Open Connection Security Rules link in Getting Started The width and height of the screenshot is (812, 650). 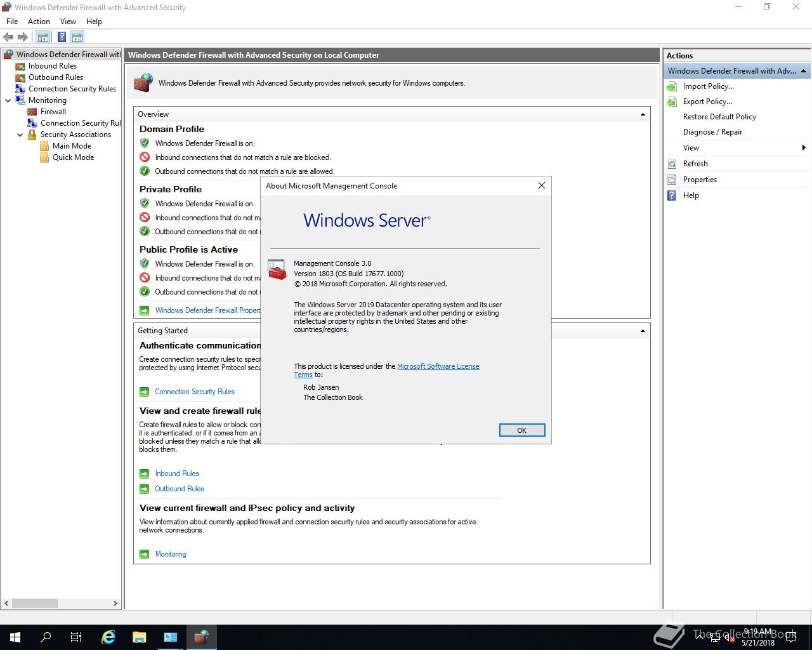coord(195,392)
